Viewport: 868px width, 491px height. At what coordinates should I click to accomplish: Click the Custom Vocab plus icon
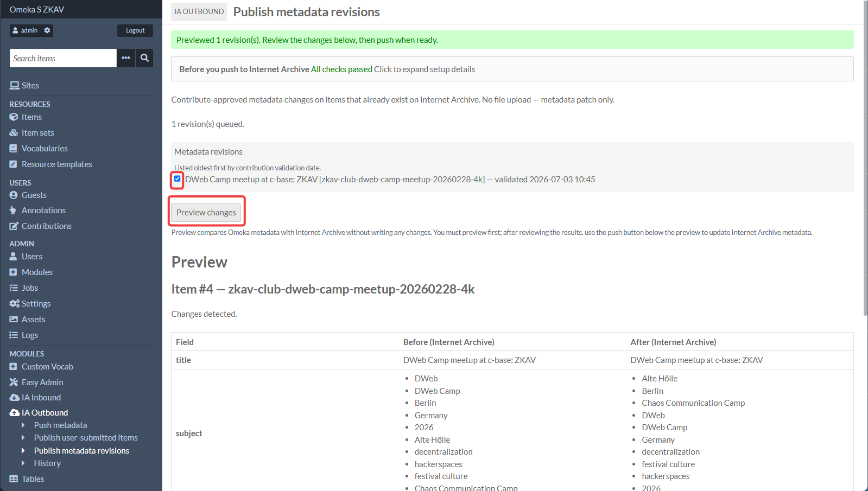point(14,366)
